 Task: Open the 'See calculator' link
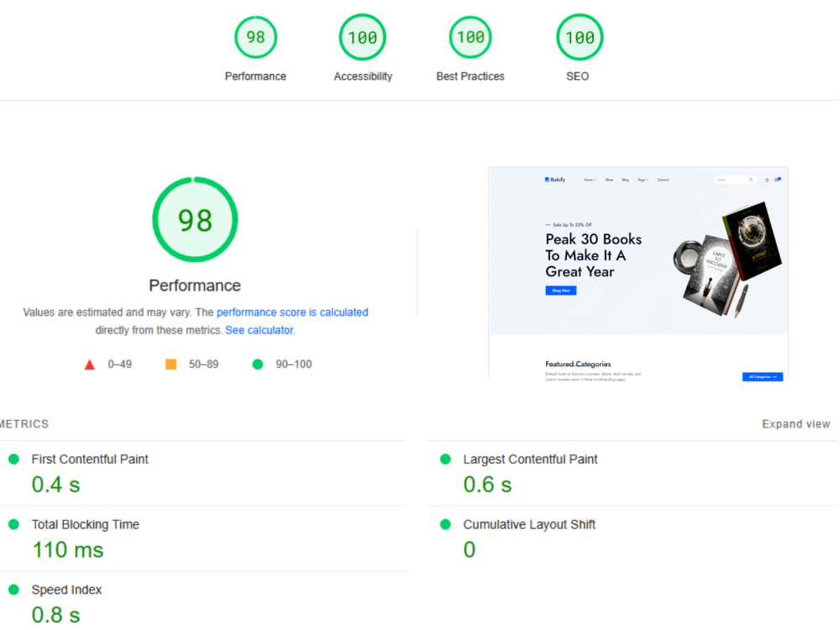tap(260, 330)
